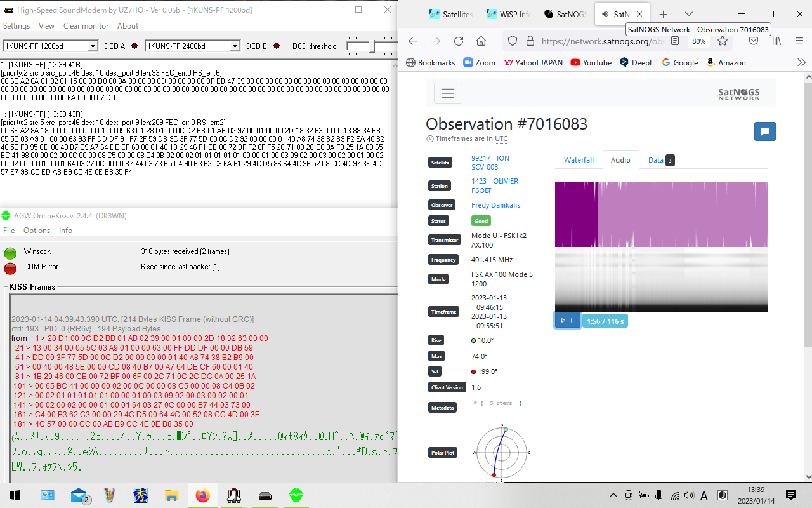Click the network.satnogs.org address bar

[601, 41]
